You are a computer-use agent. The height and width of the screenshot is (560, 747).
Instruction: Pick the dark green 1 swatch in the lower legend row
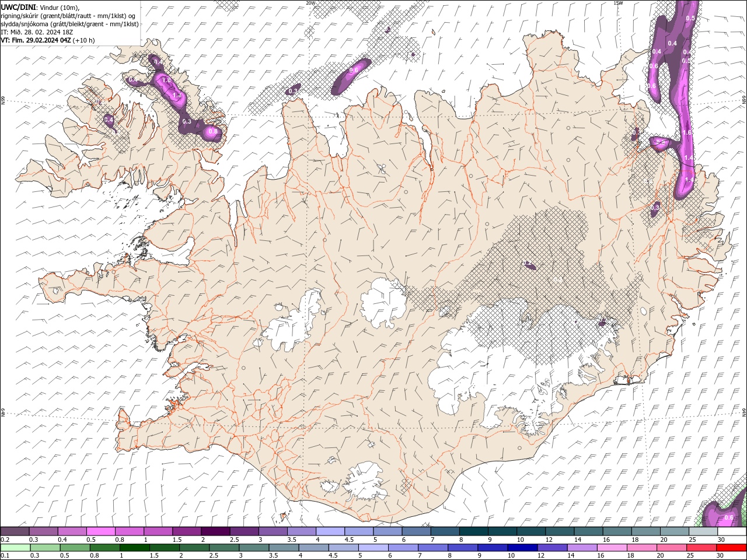tap(135, 548)
